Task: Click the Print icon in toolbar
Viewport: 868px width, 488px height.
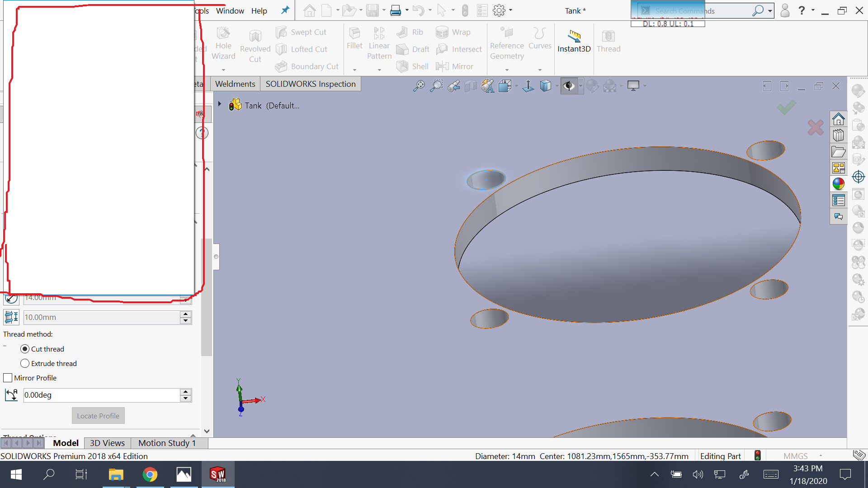Action: click(396, 10)
